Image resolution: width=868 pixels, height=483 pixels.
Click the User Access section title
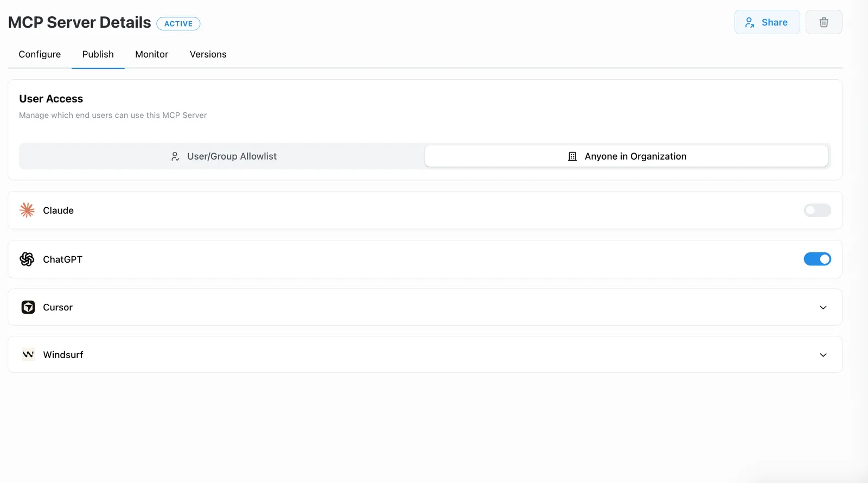pyautogui.click(x=51, y=99)
